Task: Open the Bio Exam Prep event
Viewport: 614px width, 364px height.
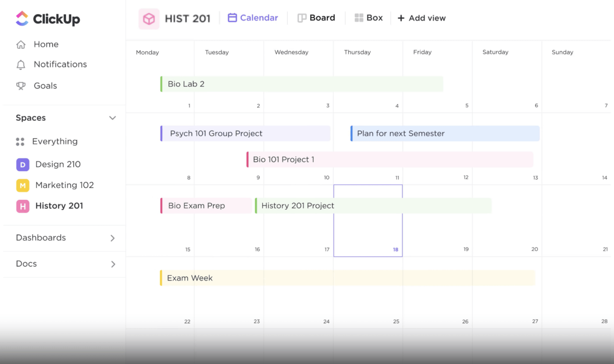Action: [206, 206]
